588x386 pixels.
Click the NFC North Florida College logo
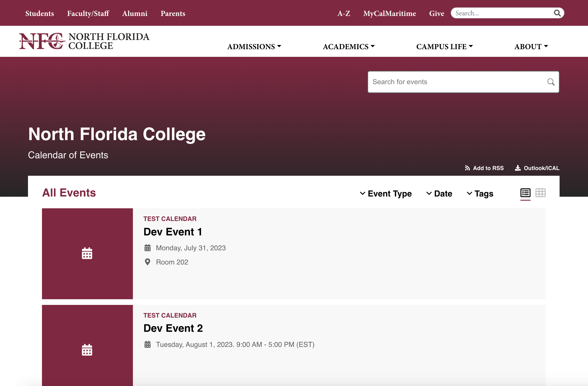click(x=84, y=41)
